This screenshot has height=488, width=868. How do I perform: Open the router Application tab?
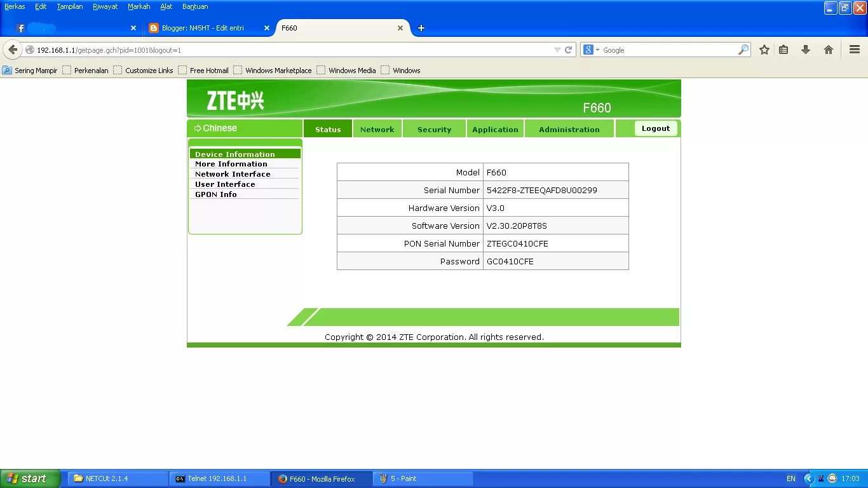(x=496, y=129)
